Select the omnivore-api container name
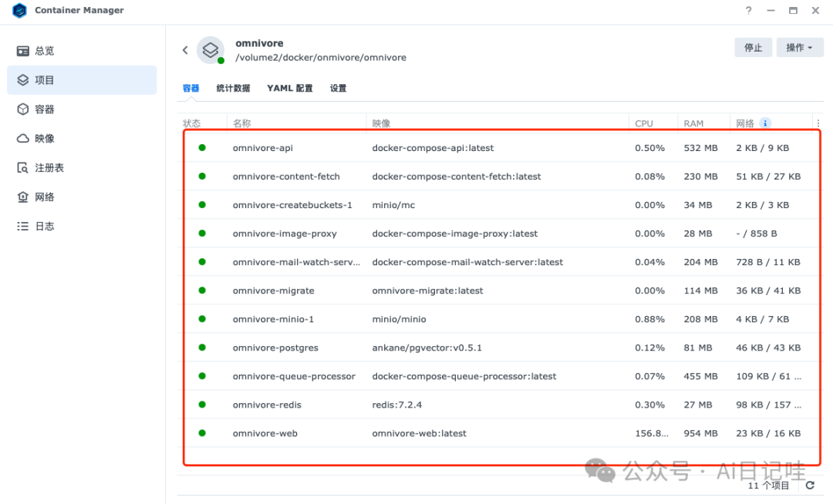Image resolution: width=833 pixels, height=504 pixels. (x=262, y=148)
